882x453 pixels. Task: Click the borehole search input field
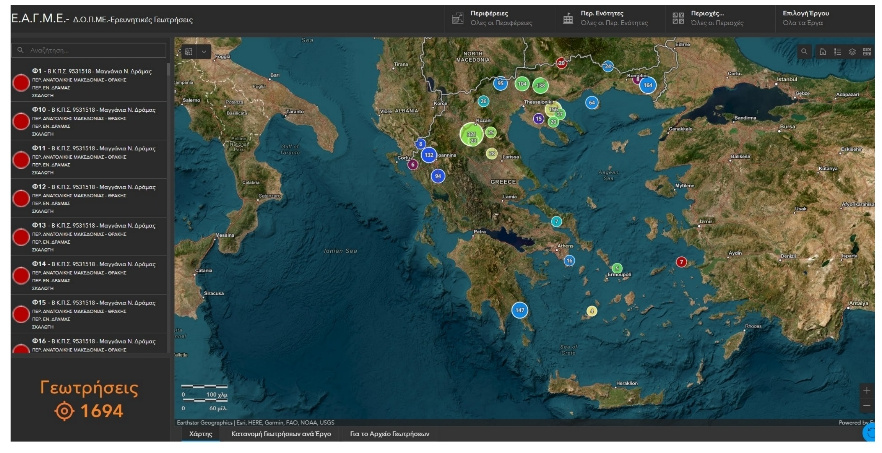pos(90,49)
